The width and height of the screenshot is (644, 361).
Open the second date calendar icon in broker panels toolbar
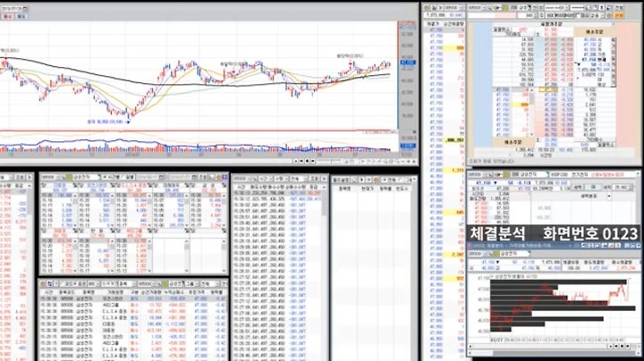[x=196, y=177]
